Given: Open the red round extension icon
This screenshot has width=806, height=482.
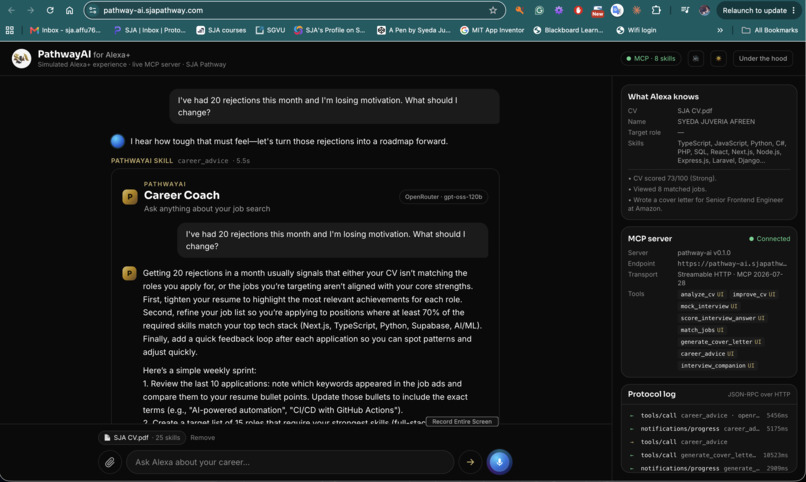Looking at the screenshot, I should coord(578,10).
